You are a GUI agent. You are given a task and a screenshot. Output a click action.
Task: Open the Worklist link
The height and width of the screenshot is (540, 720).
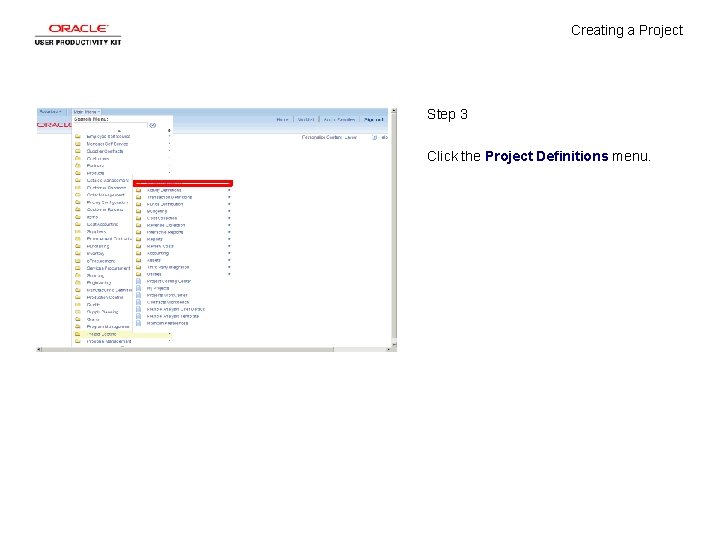tap(306, 119)
